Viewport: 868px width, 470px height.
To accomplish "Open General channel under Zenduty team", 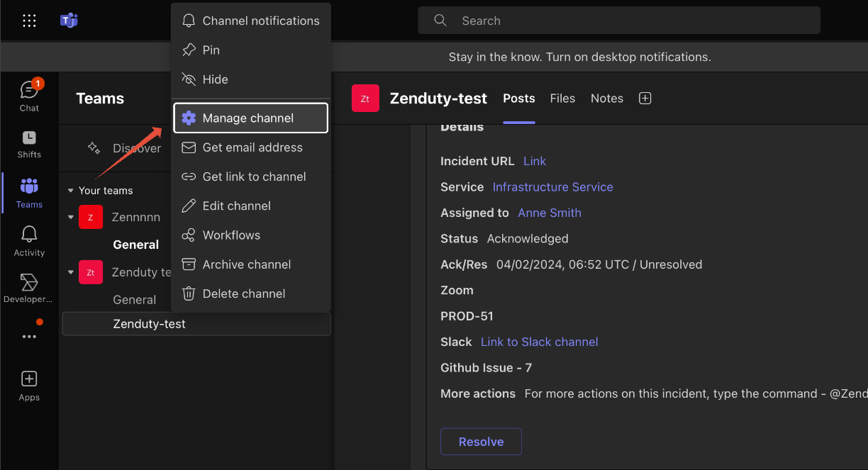I will click(134, 300).
